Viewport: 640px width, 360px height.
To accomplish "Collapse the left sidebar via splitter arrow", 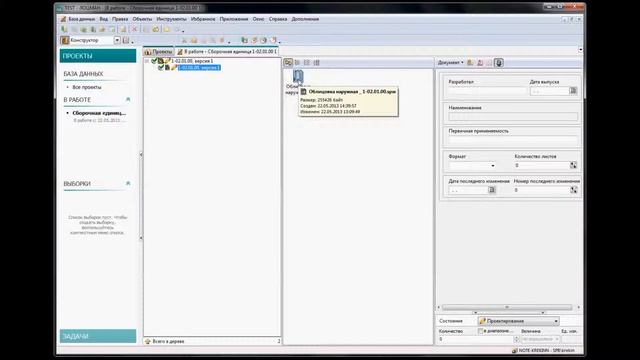I will pyautogui.click(x=141, y=155).
